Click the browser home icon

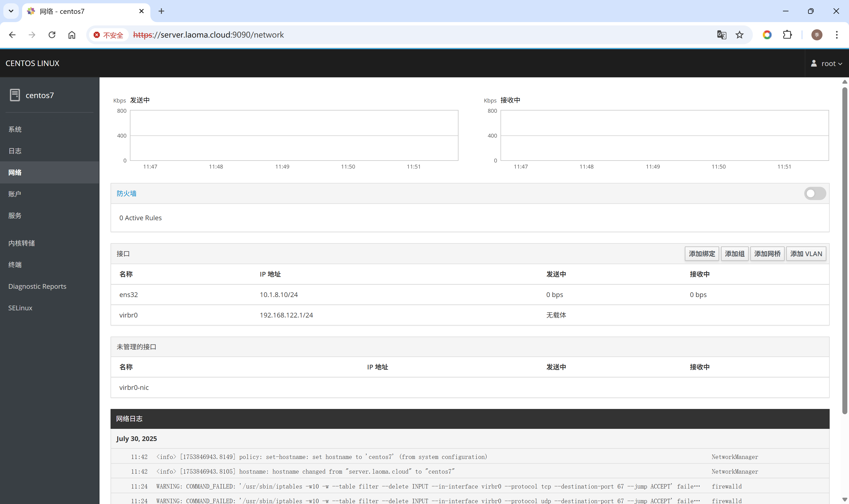[72, 35]
